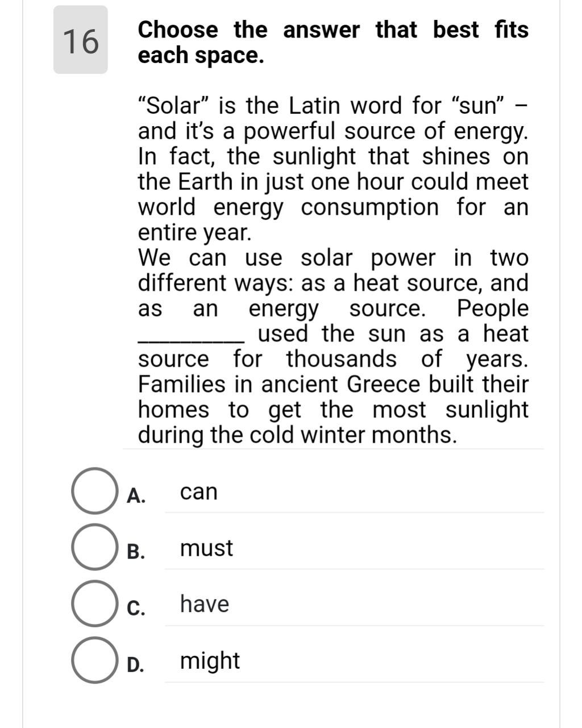The height and width of the screenshot is (728, 582).
Task: Choose the answer text "have"
Action: (205, 604)
